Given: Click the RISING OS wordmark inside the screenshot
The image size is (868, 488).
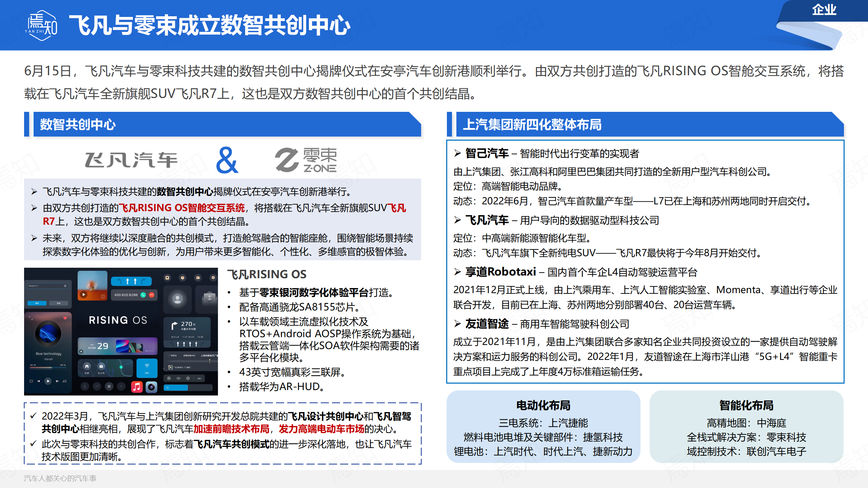Looking at the screenshot, I should click(118, 320).
